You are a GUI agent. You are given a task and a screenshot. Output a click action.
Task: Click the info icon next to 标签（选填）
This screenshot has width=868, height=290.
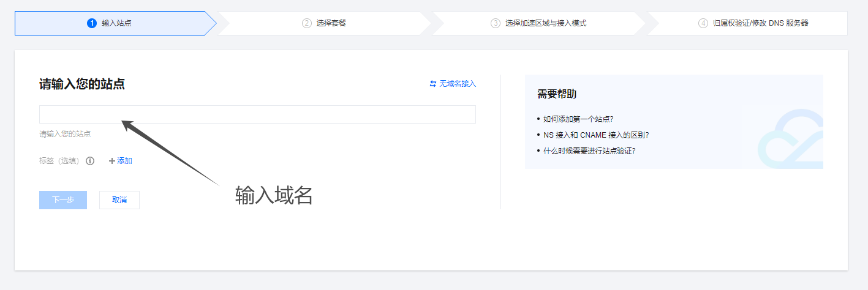pos(90,161)
